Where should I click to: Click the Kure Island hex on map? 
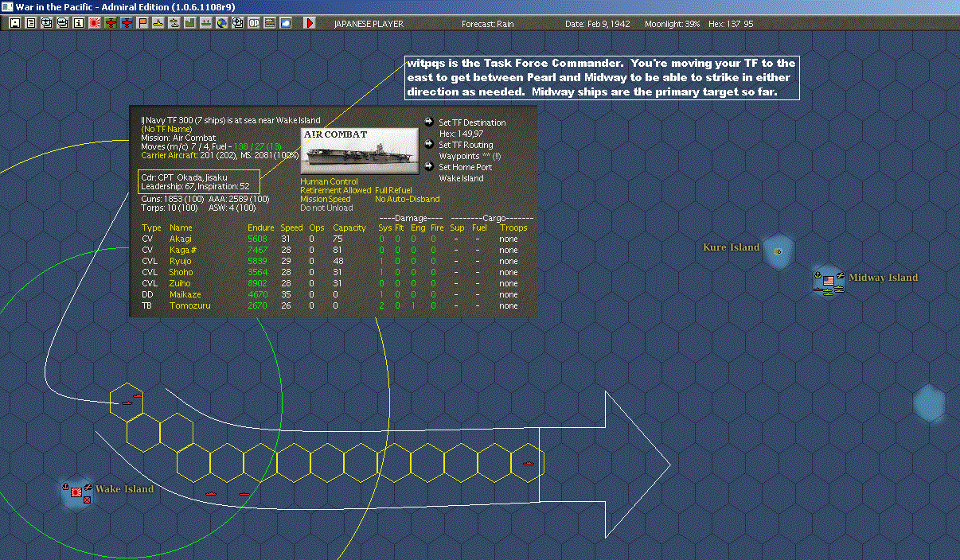pyautogui.click(x=778, y=251)
